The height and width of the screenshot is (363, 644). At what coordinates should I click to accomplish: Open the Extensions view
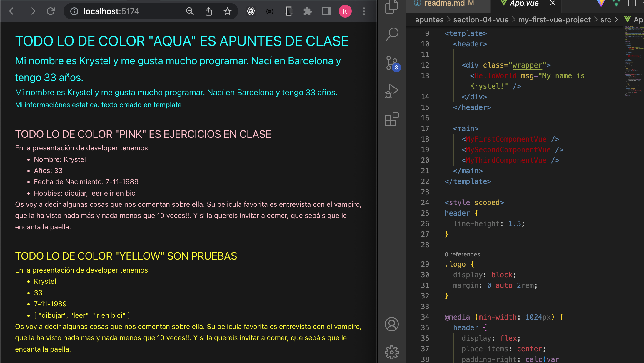(x=391, y=119)
